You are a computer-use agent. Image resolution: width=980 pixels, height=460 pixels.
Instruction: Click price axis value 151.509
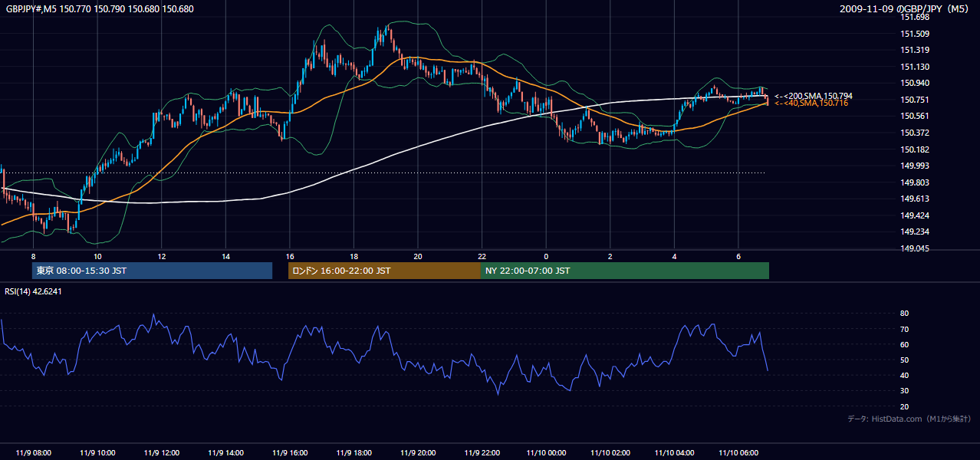point(914,34)
